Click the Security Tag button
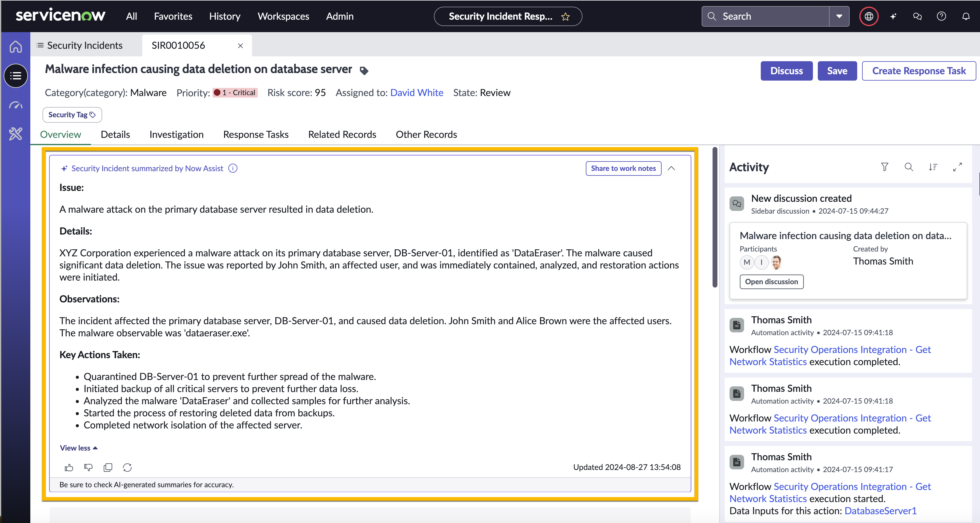The image size is (980, 523). point(72,115)
